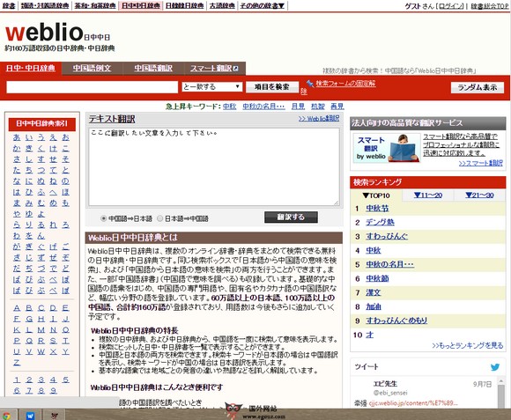Show ranking ▼11~20
The image size is (511, 420).
pyautogui.click(x=427, y=195)
